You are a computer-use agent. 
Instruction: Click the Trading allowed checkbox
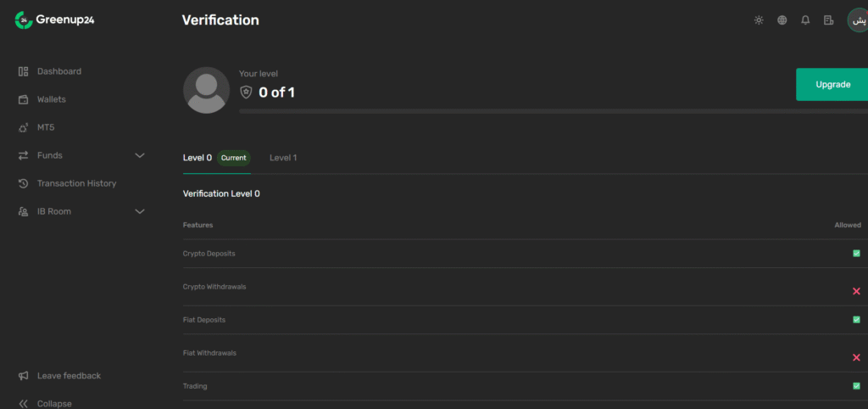click(x=856, y=386)
